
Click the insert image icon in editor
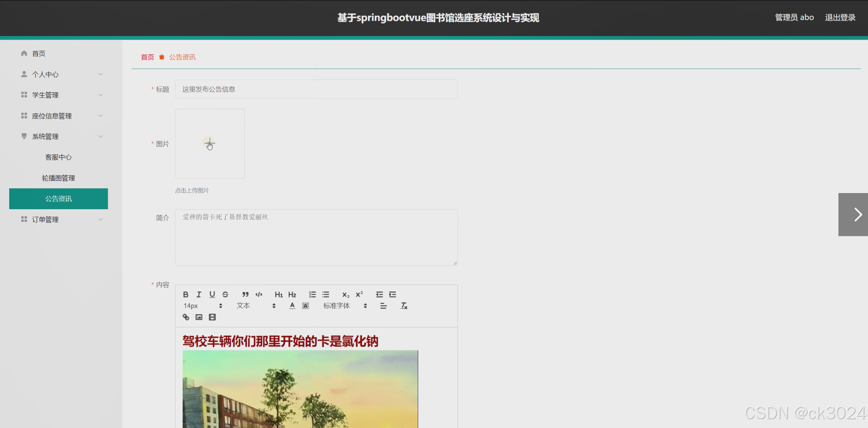199,317
